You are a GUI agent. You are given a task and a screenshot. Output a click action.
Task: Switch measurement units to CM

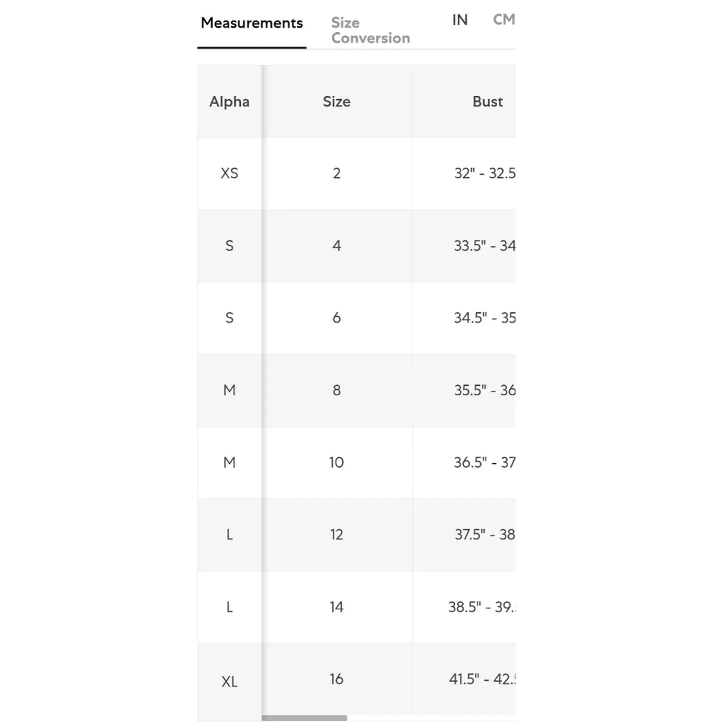tap(504, 20)
